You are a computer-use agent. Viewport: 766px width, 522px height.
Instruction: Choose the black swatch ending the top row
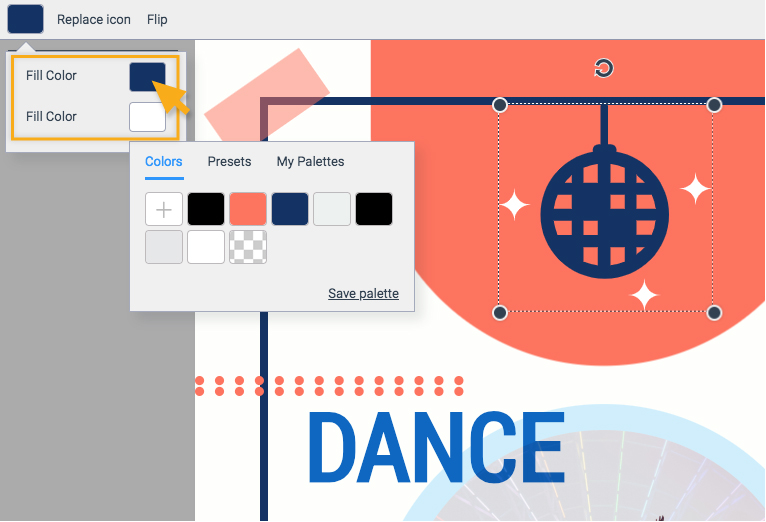(x=374, y=209)
